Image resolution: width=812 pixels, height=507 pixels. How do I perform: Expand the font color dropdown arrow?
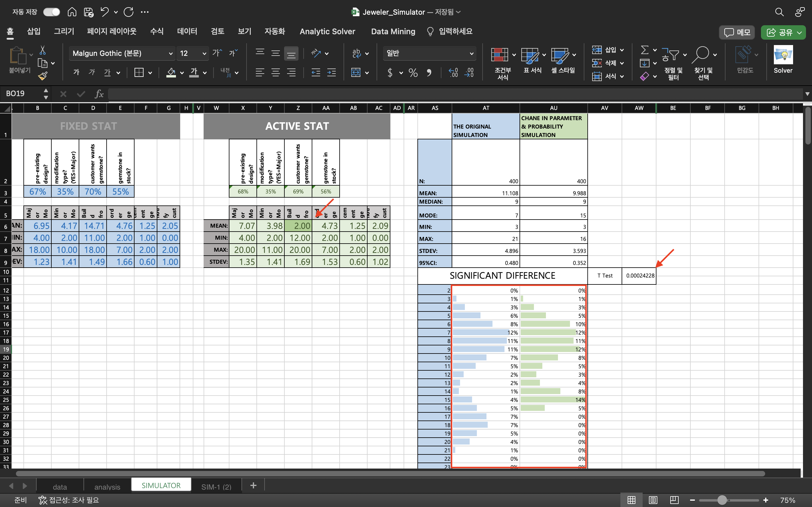[x=205, y=73]
